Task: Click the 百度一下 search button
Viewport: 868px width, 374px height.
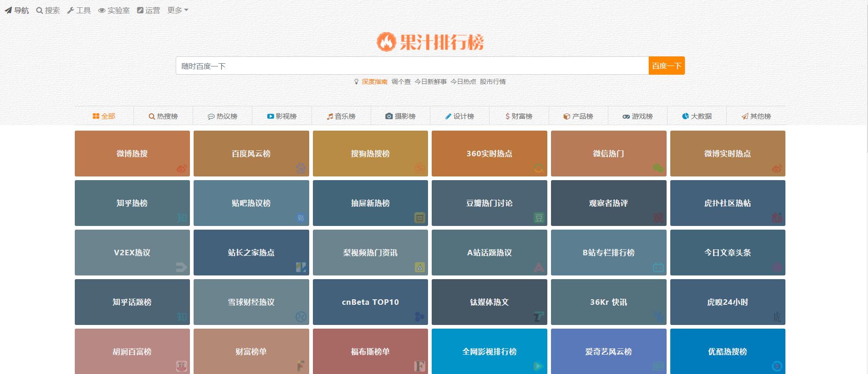Action: [667, 66]
